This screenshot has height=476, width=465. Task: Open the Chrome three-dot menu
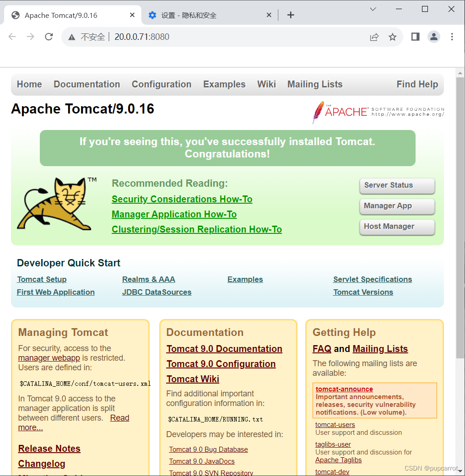coord(452,37)
